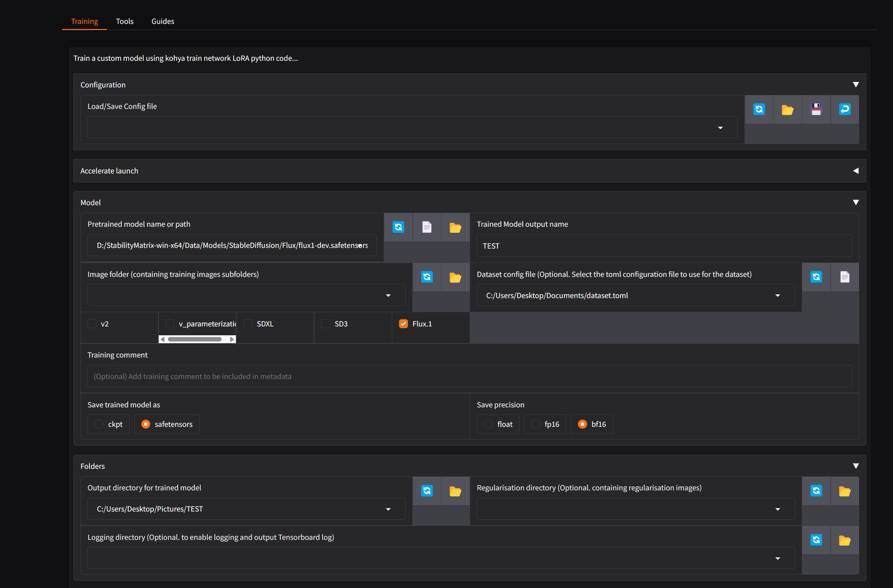Viewport: 893px width, 588px height.
Task: Switch to the Tools tab
Action: [x=125, y=21]
